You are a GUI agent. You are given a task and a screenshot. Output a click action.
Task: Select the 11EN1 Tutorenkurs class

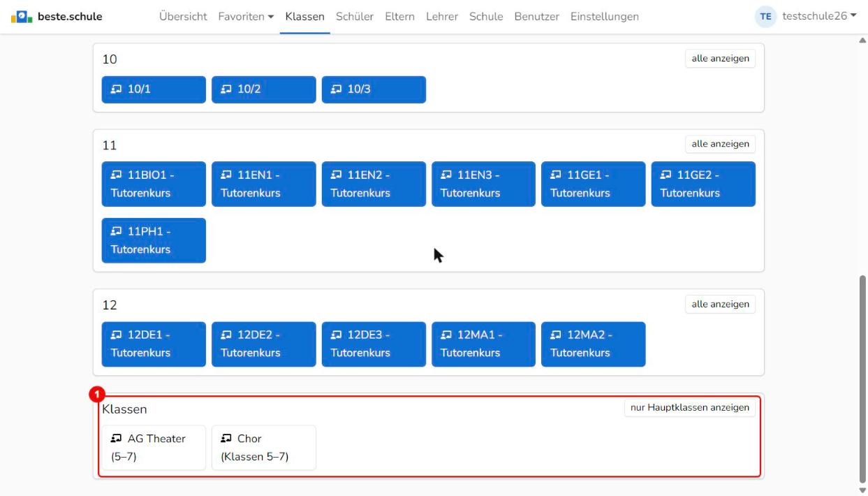pyautogui.click(x=264, y=184)
